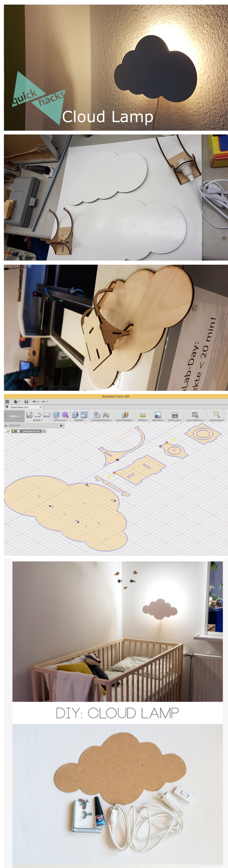Select the Rectangle sketch tool icon

tap(47, 415)
